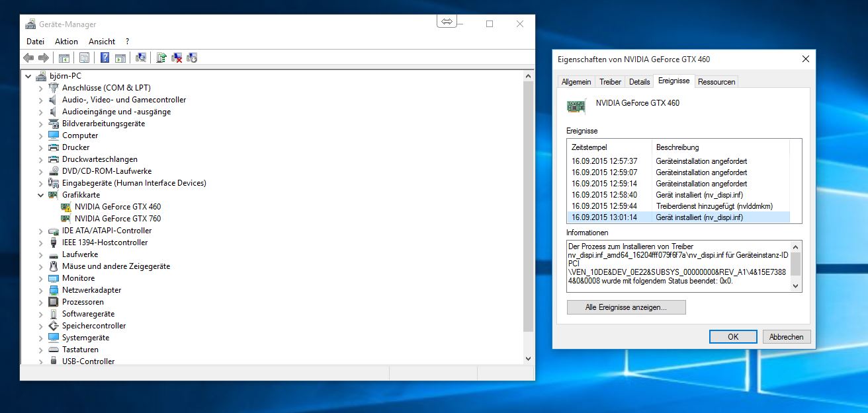Viewport: 868px width, 413px height.
Task: Expand Anschlüsse (COM & LPT)
Action: coord(41,88)
